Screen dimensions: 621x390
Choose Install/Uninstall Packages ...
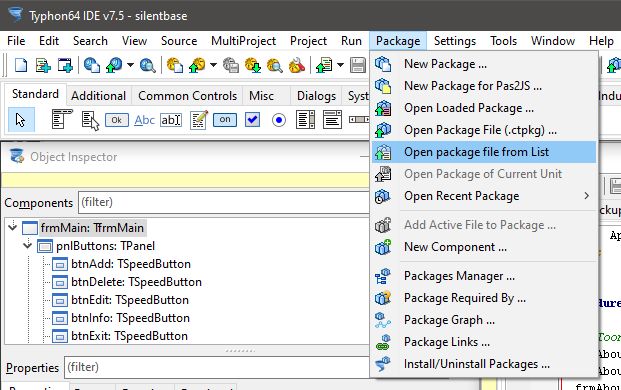point(484,364)
